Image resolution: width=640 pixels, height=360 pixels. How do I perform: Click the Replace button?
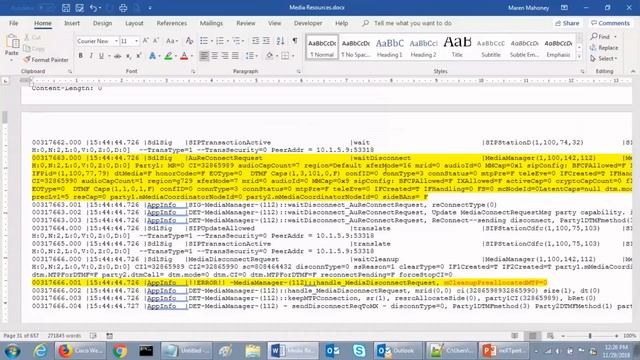pyautogui.click(x=604, y=48)
